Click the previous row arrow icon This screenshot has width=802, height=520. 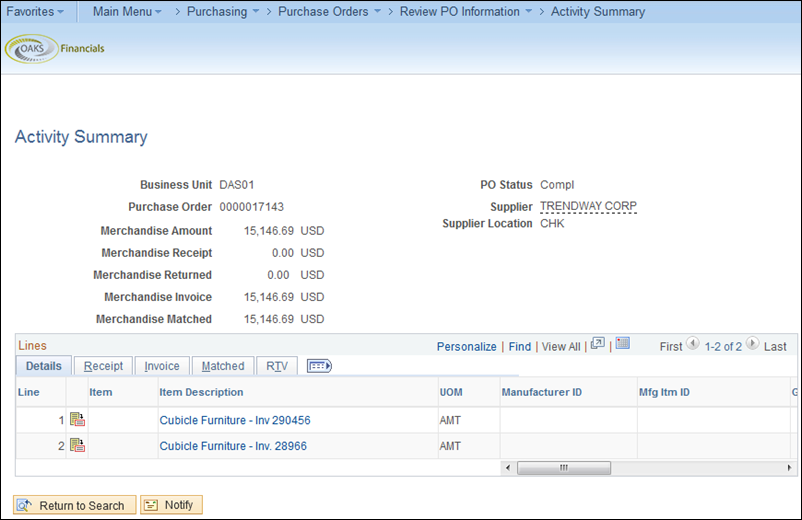coord(693,344)
